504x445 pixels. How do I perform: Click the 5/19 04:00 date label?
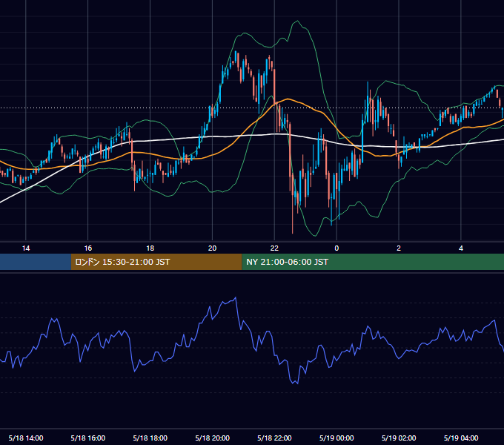click(x=461, y=438)
